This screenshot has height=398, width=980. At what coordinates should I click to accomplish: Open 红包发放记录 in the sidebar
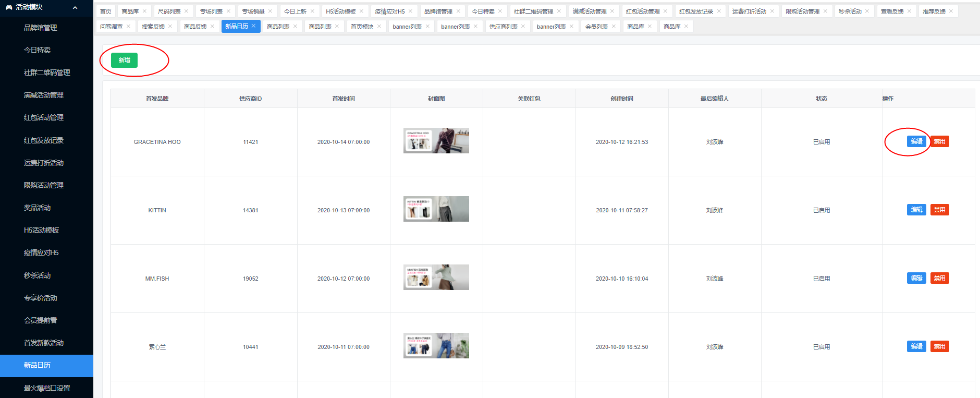(x=46, y=140)
